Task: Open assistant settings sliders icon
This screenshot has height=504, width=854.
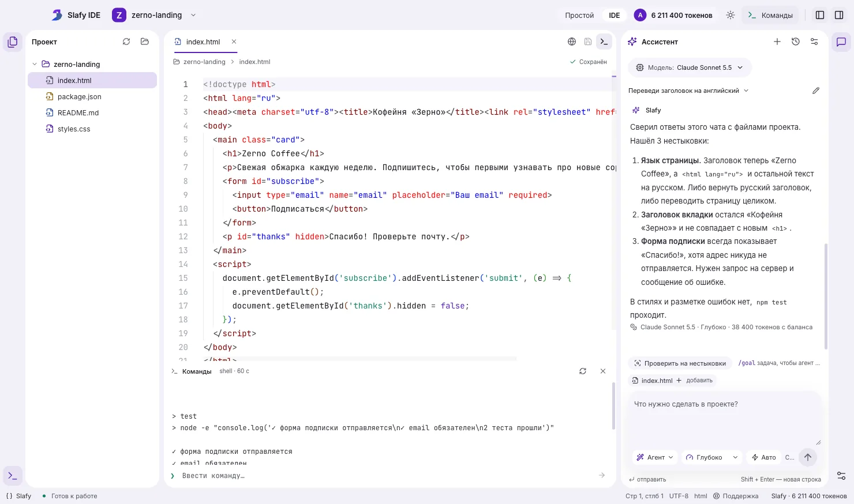Action: pyautogui.click(x=814, y=42)
